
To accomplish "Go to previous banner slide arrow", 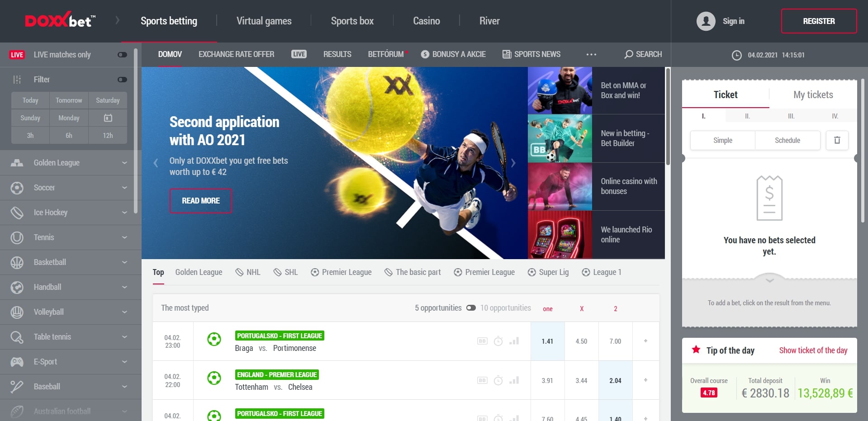I will pos(156,163).
